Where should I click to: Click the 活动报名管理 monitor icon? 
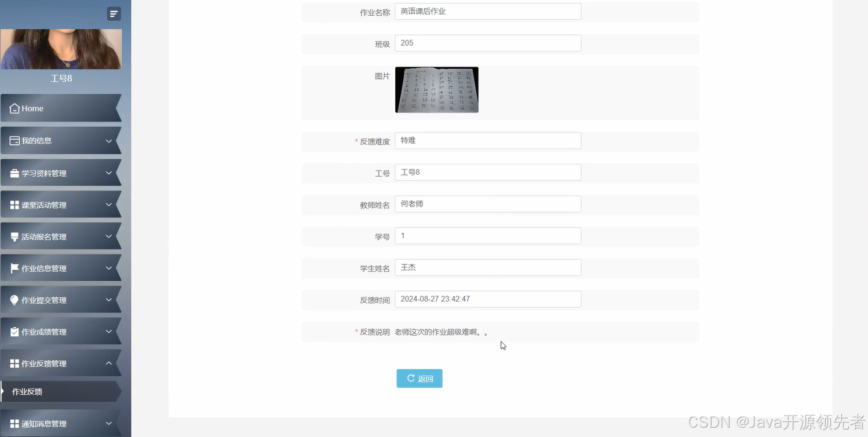coord(14,236)
